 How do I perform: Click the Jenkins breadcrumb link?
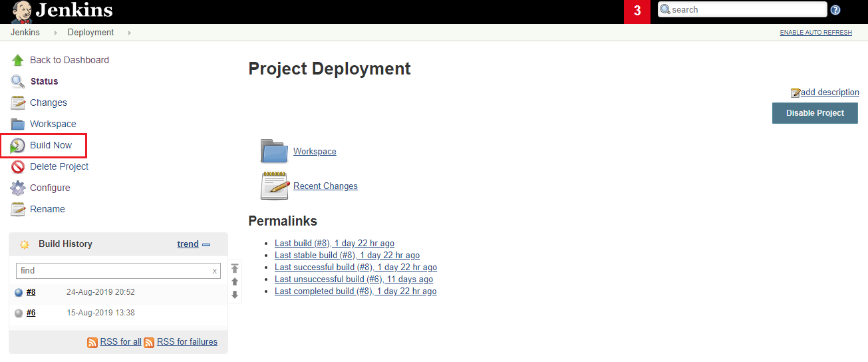[25, 33]
